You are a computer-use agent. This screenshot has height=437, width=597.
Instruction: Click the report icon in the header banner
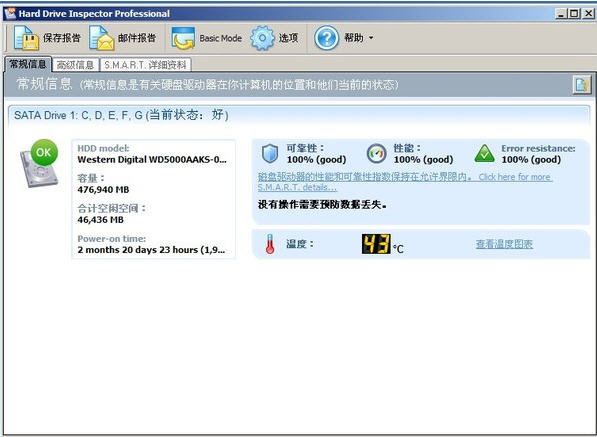[582, 85]
